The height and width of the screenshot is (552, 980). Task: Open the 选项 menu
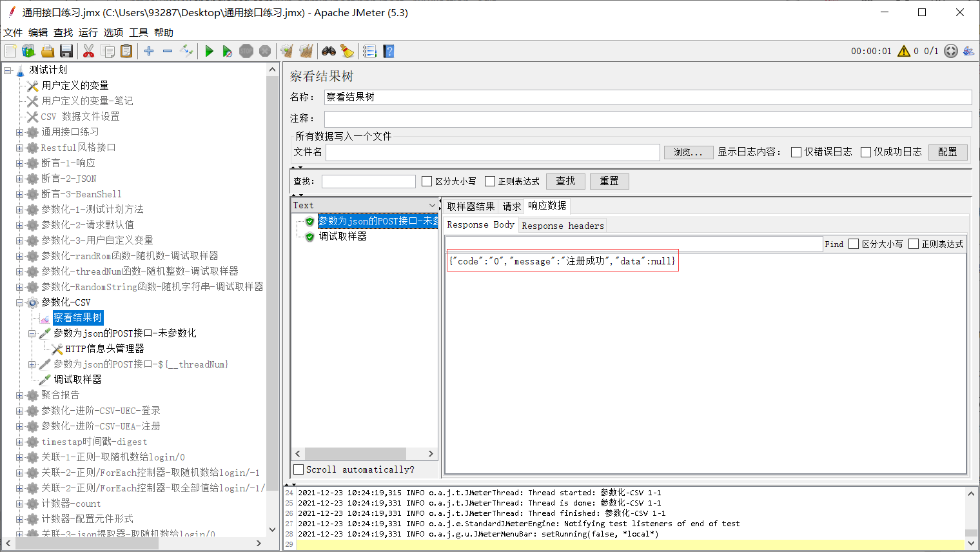pyautogui.click(x=113, y=32)
